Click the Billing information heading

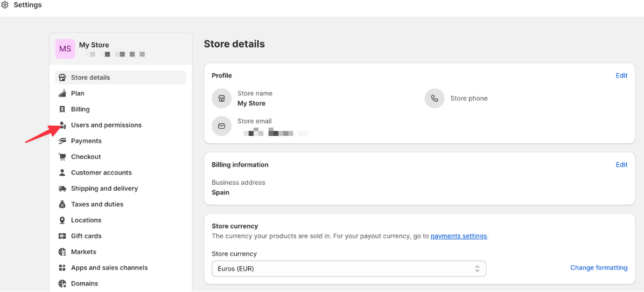(x=240, y=165)
